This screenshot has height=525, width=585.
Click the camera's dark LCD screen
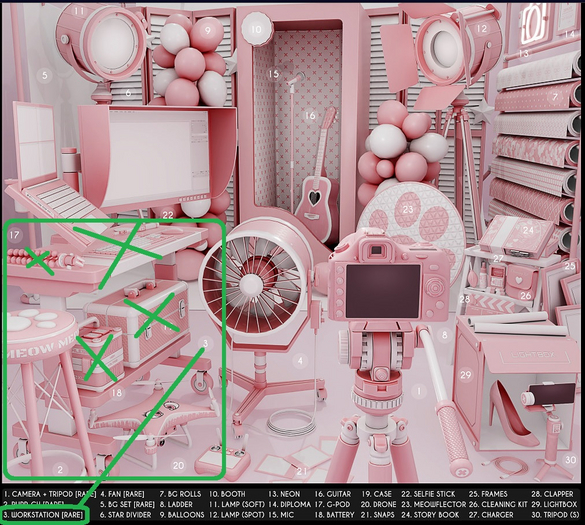click(x=384, y=291)
